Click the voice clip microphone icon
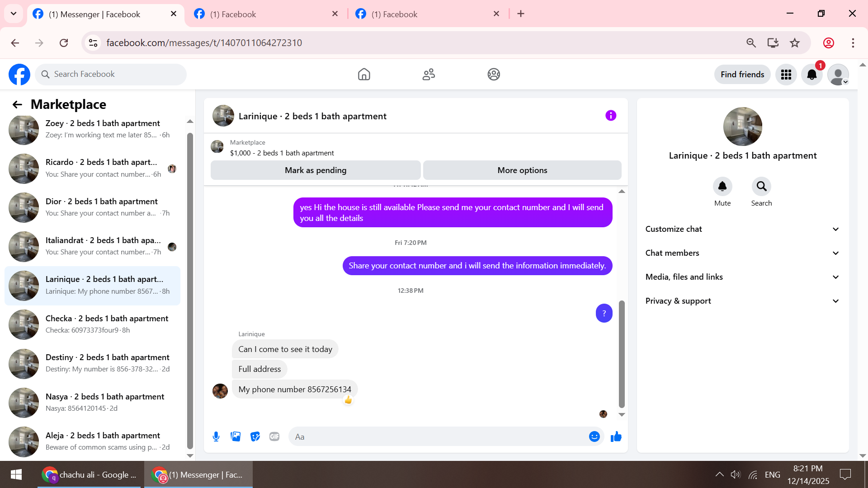This screenshot has height=488, width=868. pos(216,436)
